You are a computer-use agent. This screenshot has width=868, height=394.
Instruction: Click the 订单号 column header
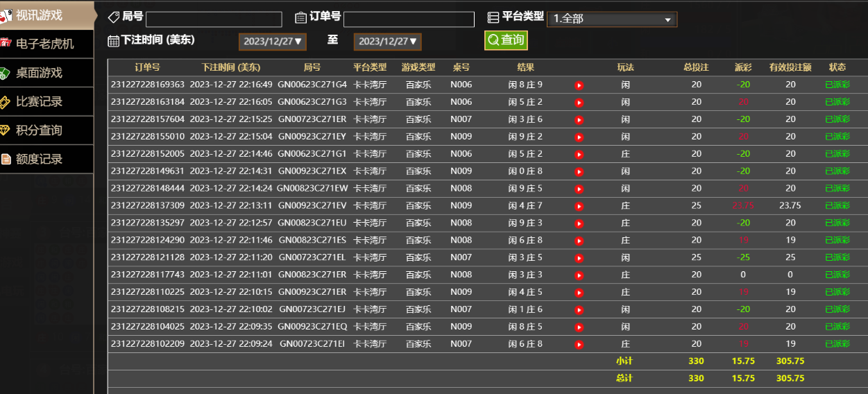coord(147,68)
